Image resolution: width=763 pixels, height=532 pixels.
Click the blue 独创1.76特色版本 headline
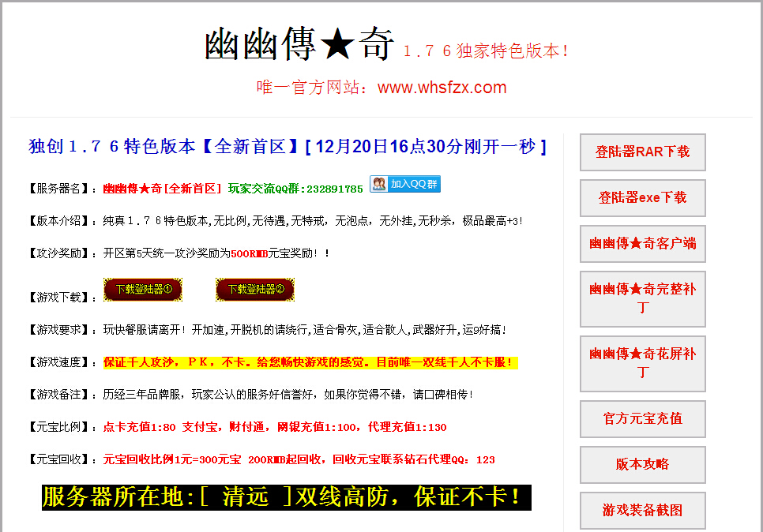click(x=288, y=147)
